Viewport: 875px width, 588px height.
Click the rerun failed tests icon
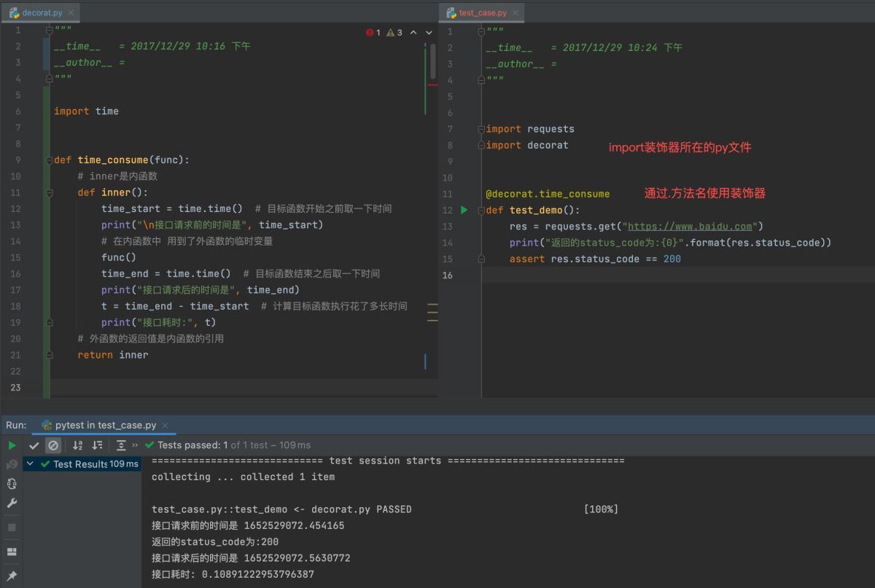click(12, 464)
